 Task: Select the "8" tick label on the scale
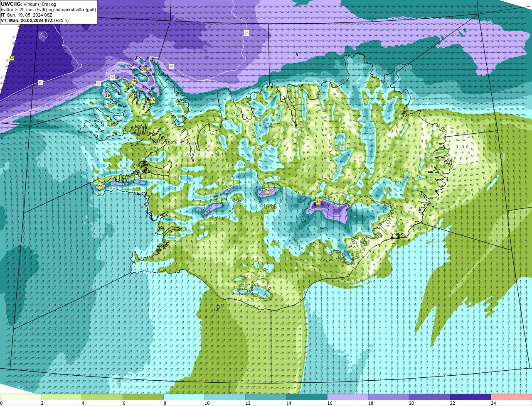tap(165, 403)
